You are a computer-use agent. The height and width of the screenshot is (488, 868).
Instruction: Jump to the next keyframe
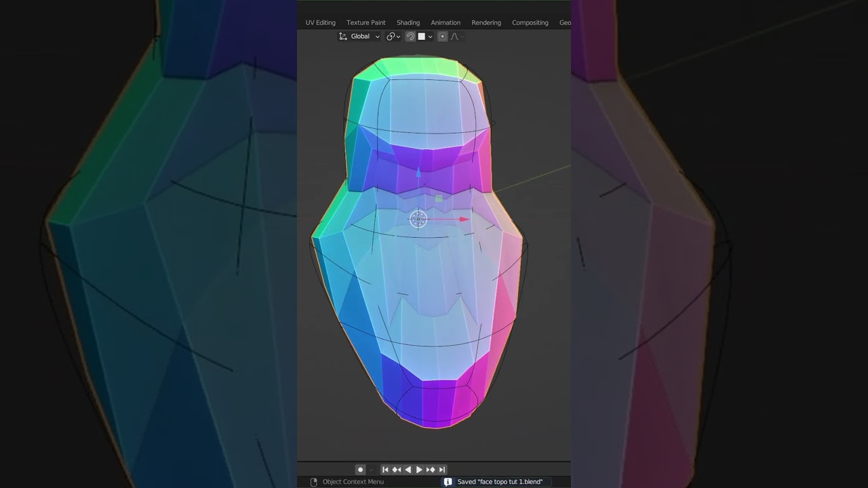431,470
